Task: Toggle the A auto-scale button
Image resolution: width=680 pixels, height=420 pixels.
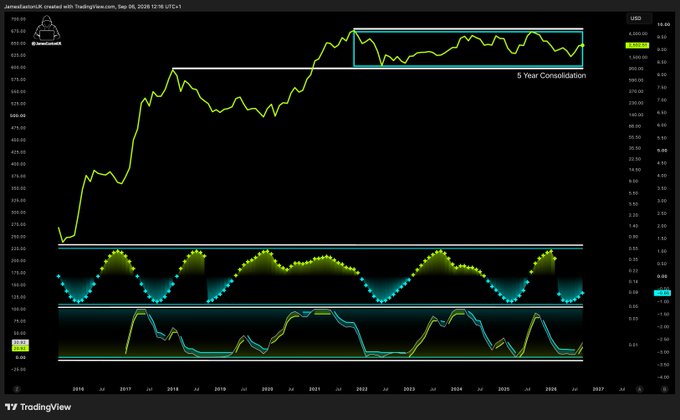Action: click(639, 389)
